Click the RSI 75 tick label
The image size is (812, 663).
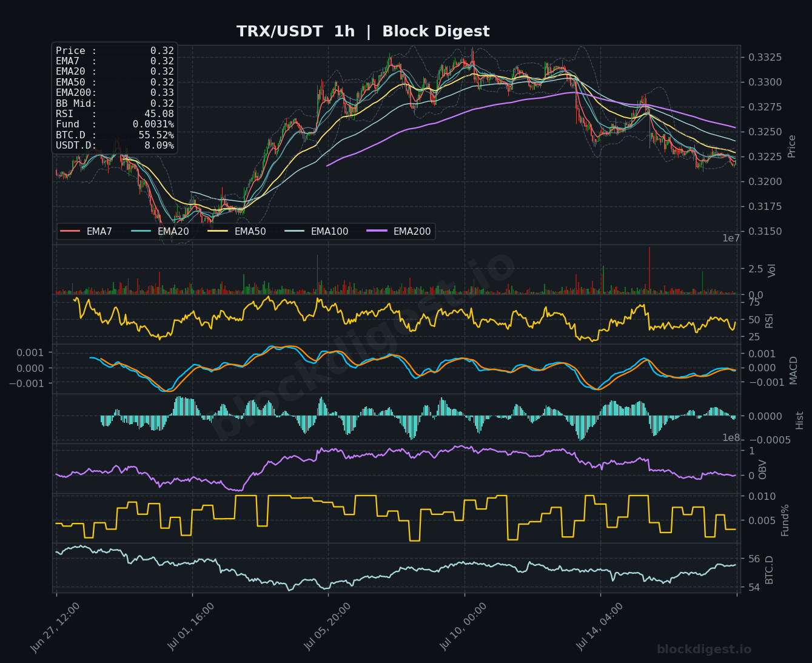pos(754,302)
